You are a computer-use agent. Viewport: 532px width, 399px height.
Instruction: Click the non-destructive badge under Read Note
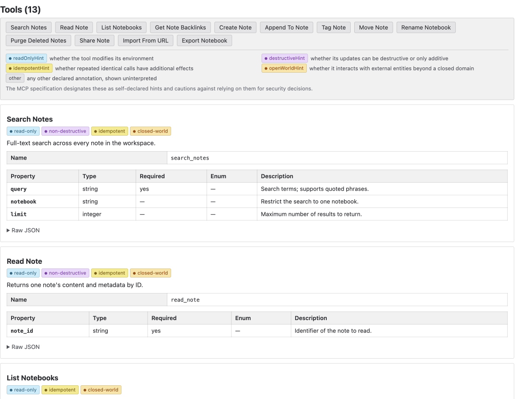[66, 273]
